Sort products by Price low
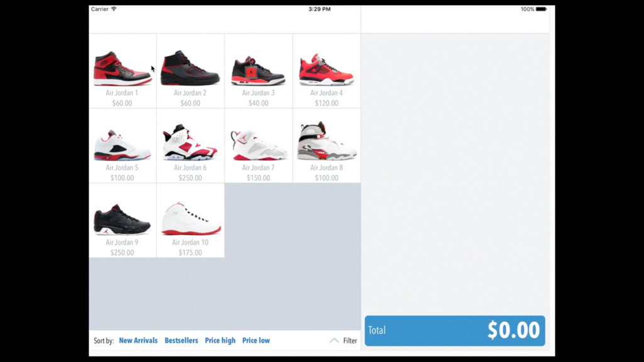 [256, 341]
